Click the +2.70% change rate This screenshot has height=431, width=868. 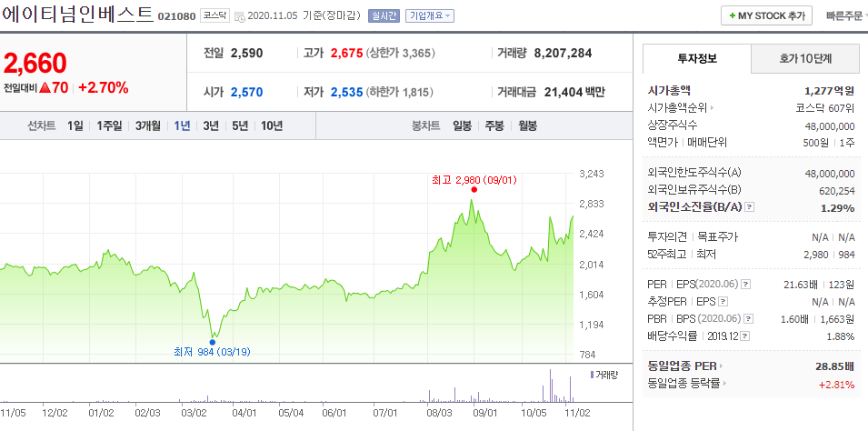pos(104,87)
